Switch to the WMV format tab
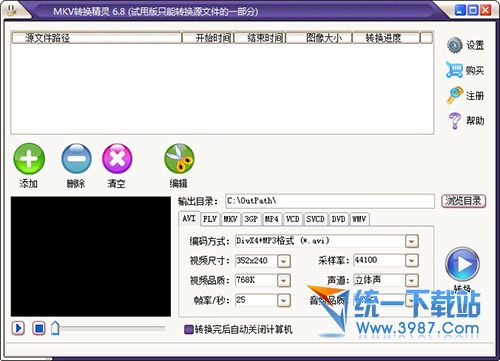This screenshot has height=361, width=500. (359, 219)
